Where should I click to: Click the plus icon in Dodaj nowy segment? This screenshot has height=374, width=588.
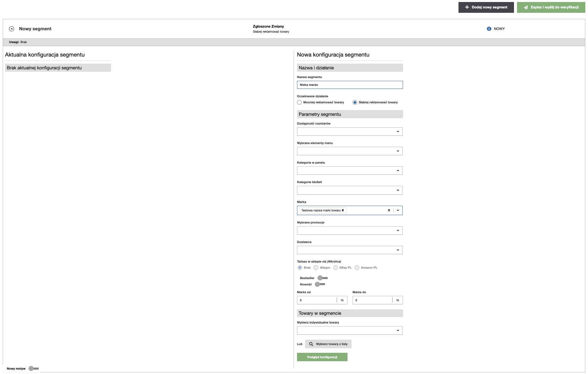point(467,7)
